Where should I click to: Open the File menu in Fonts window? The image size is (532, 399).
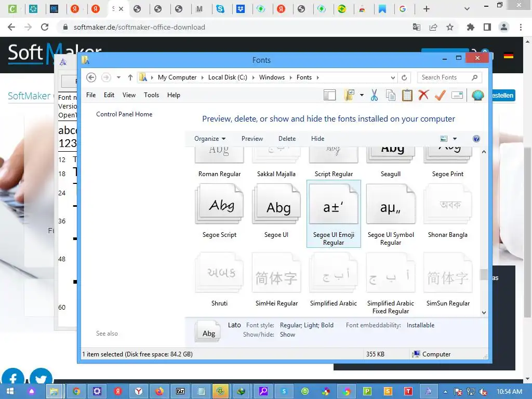(x=91, y=95)
